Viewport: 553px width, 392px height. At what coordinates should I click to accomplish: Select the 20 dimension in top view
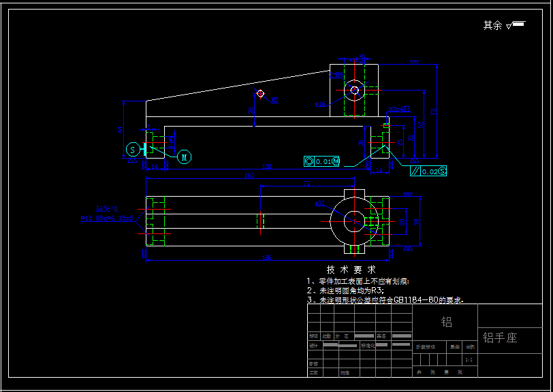[402, 222]
